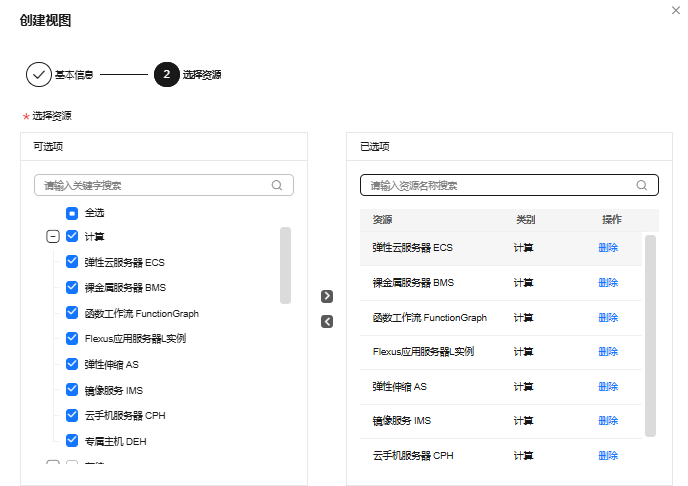Viewport: 688px width, 486px height.
Task: Delete 裸金属服务器 BMS from selected list
Action: [608, 283]
